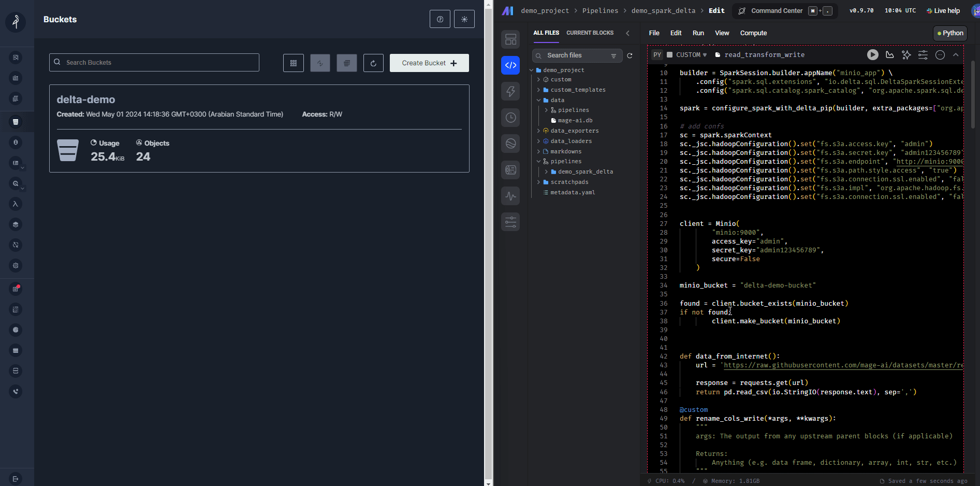Click the help question mark button
The image size is (980, 486).
click(440, 19)
